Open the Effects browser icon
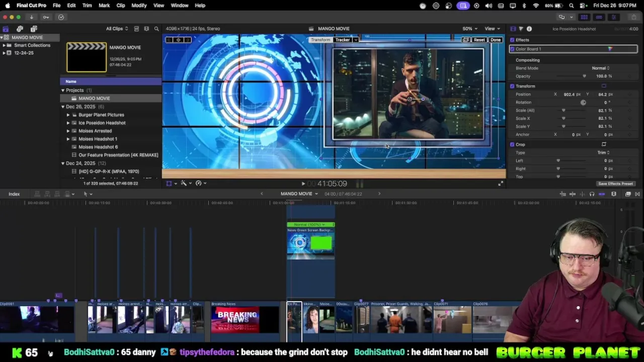Image resolution: width=644 pixels, height=362 pixels. coord(628,194)
